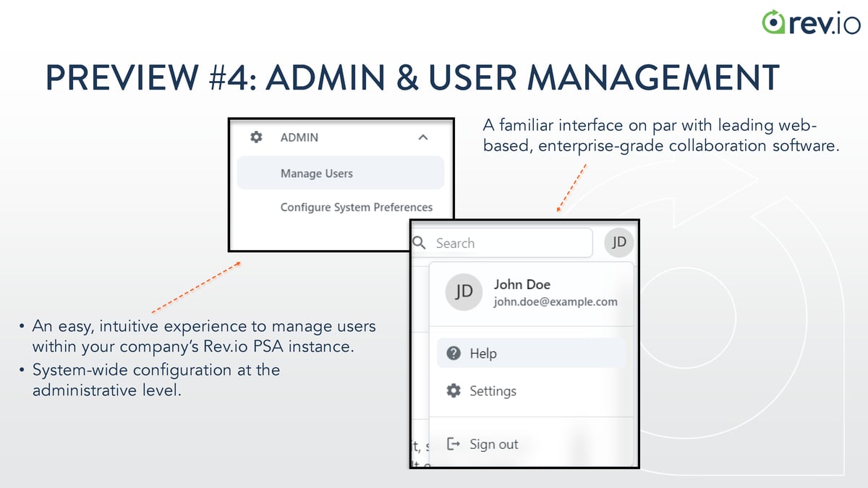Click the ADMIN gear icon
Screen dimensions: 868x488
coord(255,137)
